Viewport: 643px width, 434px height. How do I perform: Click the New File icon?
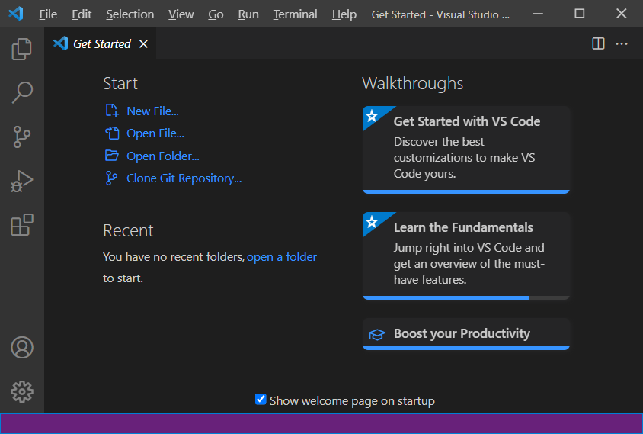112,111
